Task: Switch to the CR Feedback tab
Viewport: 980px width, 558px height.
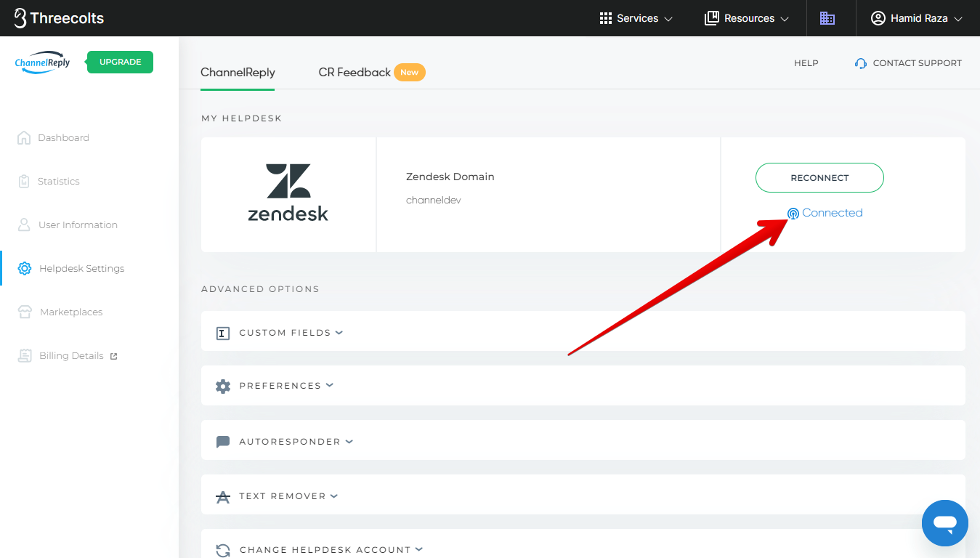Action: click(x=355, y=73)
